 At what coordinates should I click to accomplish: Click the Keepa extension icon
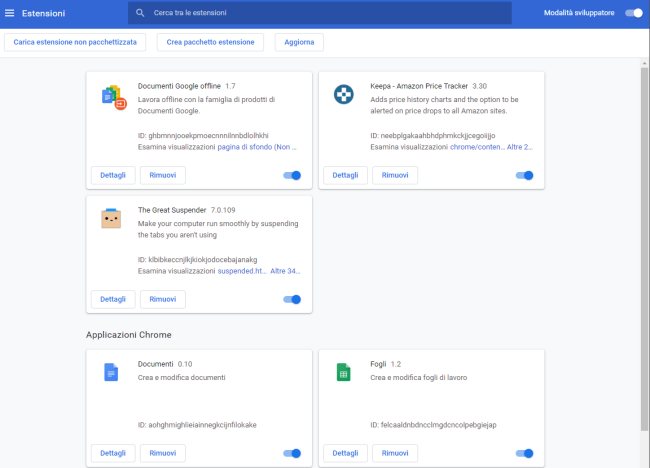tap(344, 94)
